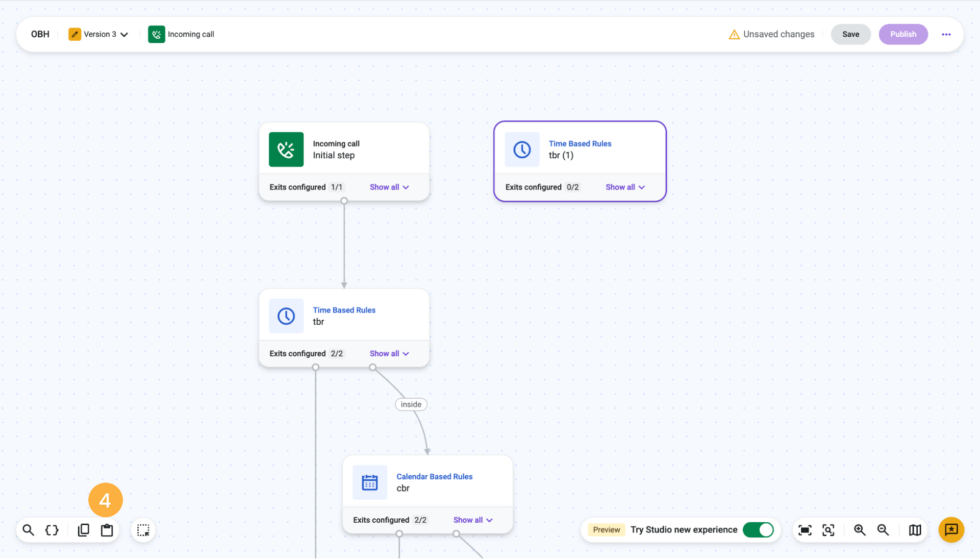Click the green Incoming call step icon

tap(286, 149)
